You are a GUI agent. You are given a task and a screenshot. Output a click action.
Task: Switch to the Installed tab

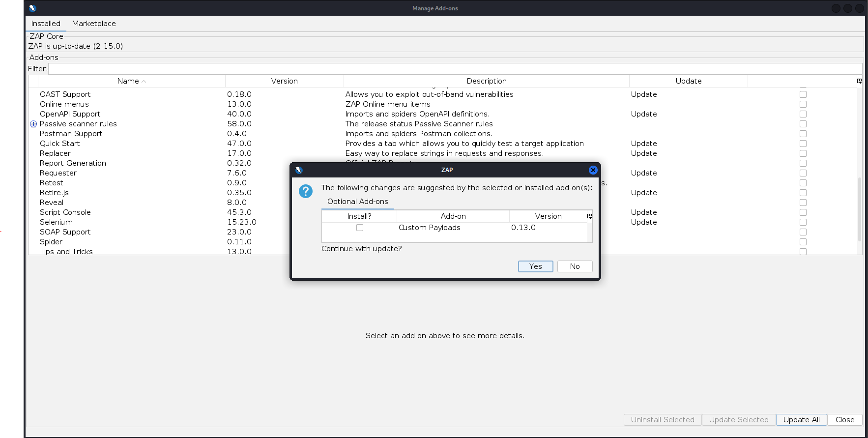point(46,24)
